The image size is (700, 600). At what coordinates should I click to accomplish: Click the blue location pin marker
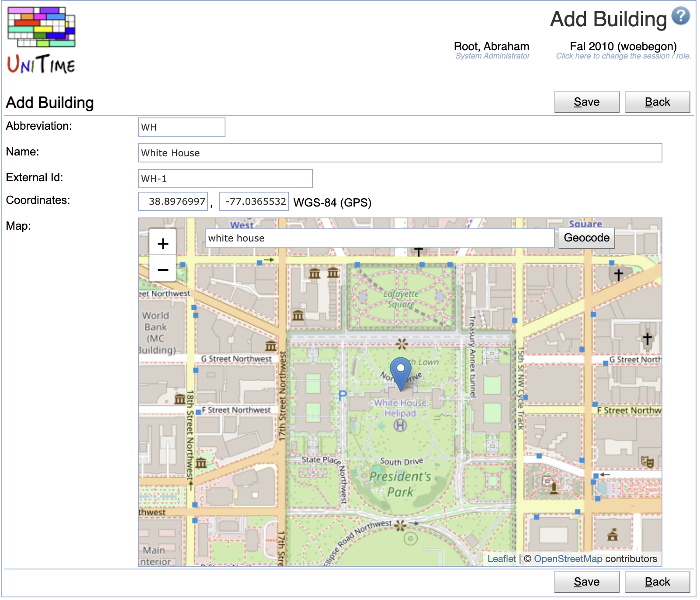click(400, 373)
